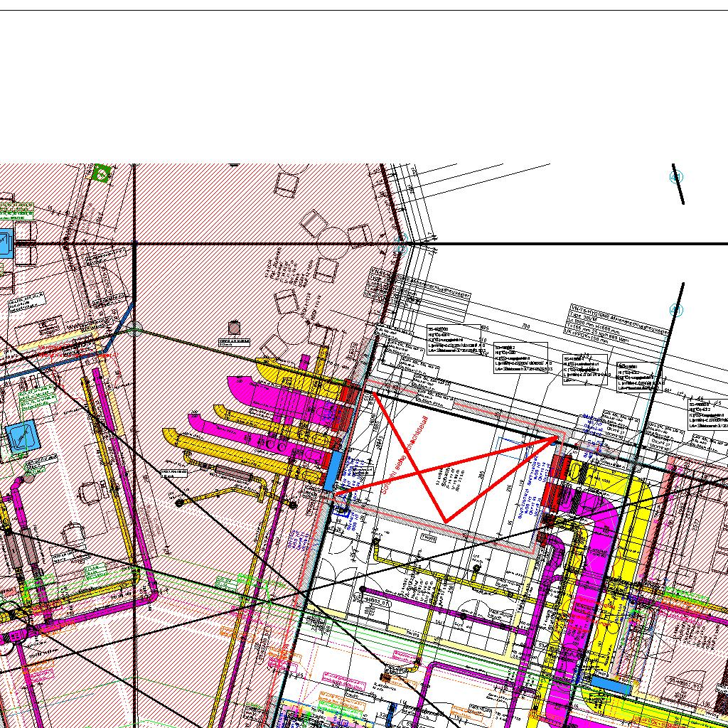This screenshot has height=728, width=728.
Task: Select the blue rectangle on the shaft's left edge
Action: [x=331, y=470]
